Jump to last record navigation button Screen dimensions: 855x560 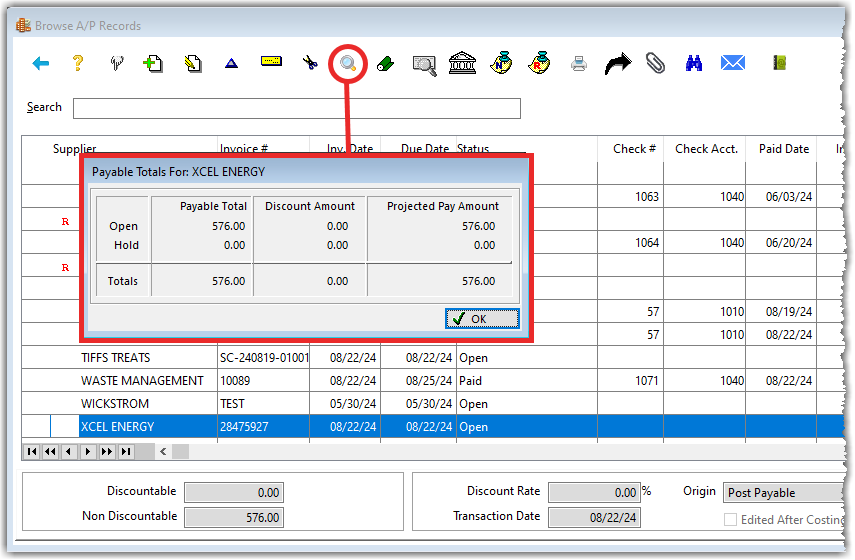point(126,451)
